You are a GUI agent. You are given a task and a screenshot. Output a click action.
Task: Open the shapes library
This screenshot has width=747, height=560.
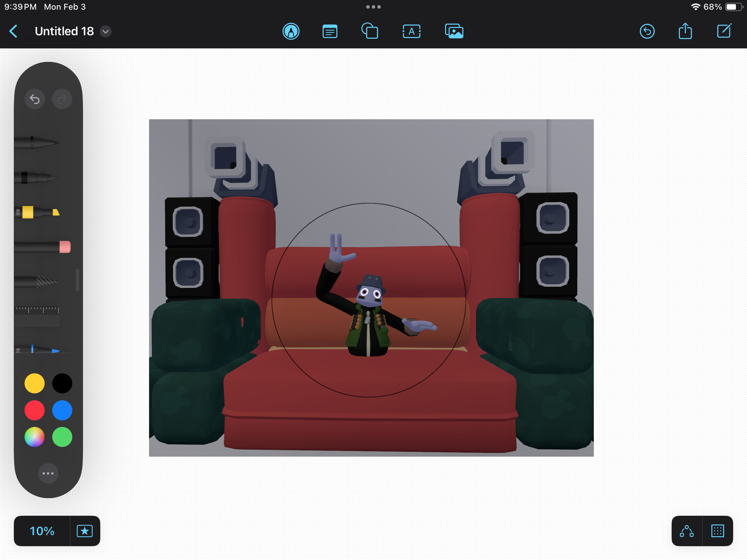(370, 31)
